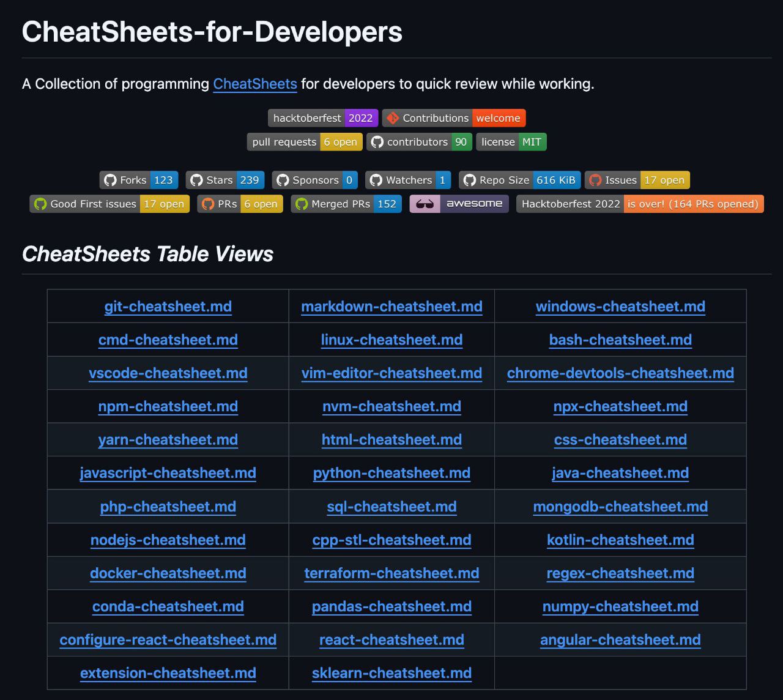This screenshot has height=700, width=783.
Task: Open the CheatSheets link in description
Action: [x=254, y=84]
